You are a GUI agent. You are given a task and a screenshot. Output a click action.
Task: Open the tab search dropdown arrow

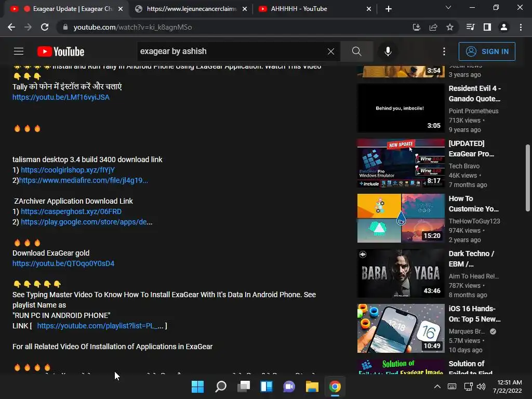point(448,7)
